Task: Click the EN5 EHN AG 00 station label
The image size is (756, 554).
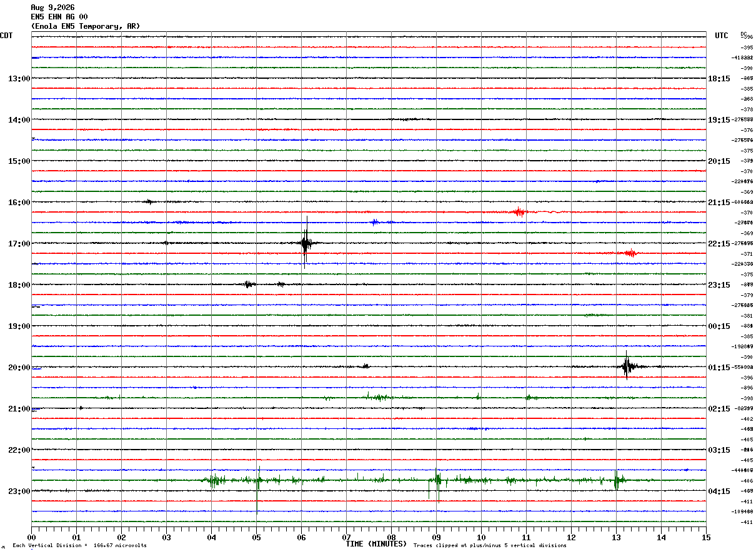Action: pos(59,17)
